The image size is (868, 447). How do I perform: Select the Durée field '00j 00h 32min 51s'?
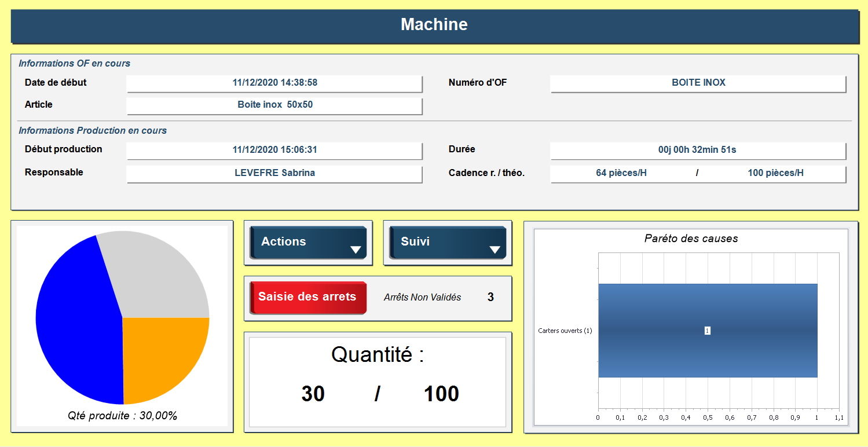pyautogui.click(x=698, y=151)
